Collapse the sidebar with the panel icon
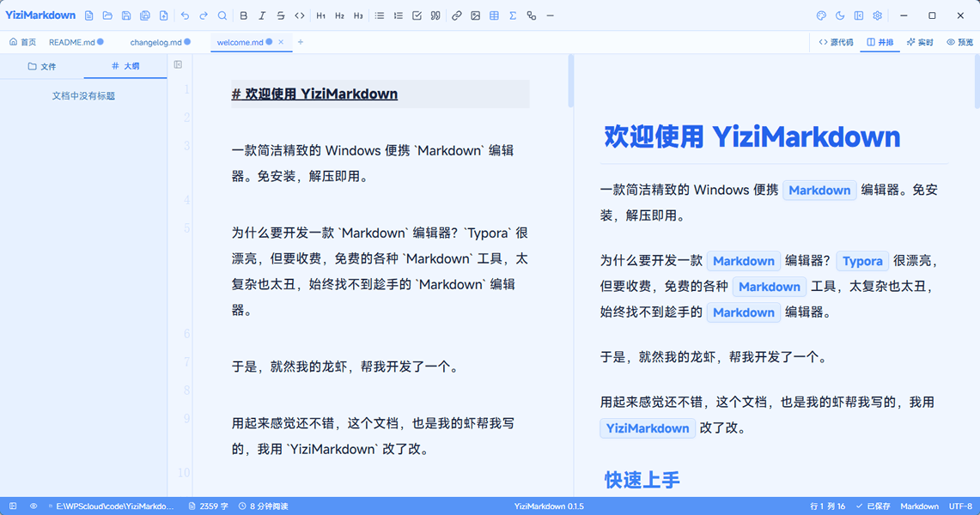The image size is (980, 515). point(178,64)
